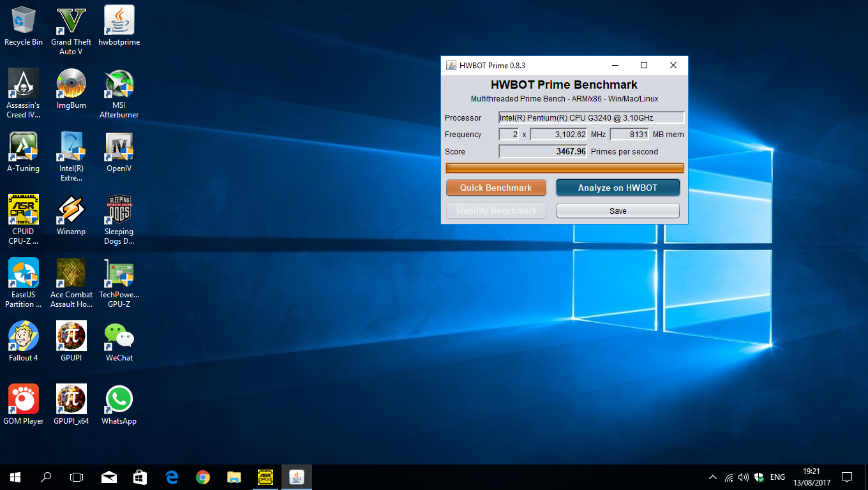Close the HWBOT Prime window
The image size is (868, 490).
click(x=673, y=65)
